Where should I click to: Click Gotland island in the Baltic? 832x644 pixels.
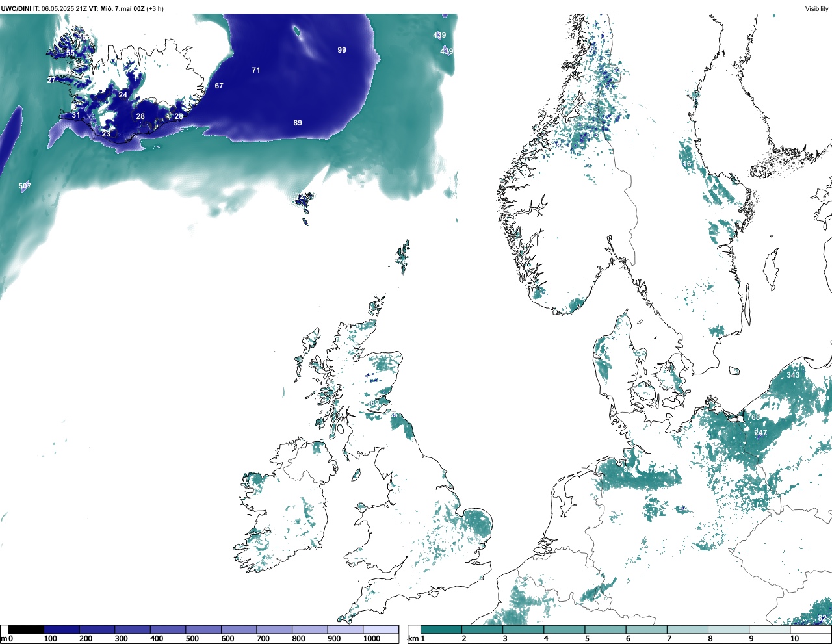771,269
